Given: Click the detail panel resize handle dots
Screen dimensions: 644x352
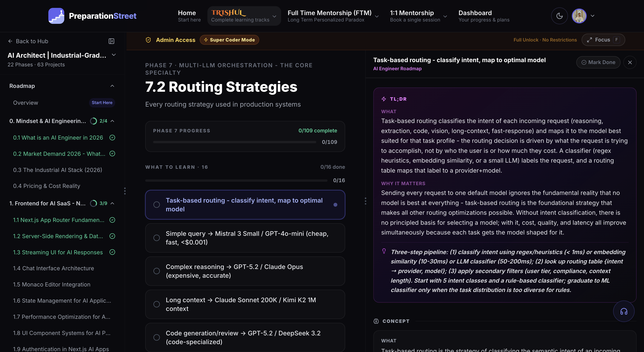Looking at the screenshot, I should coord(365,201).
